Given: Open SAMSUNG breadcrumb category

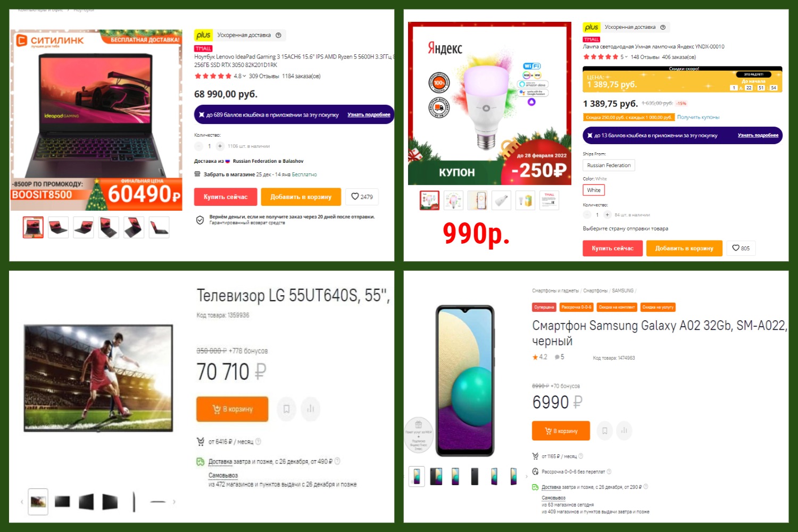Looking at the screenshot, I should [622, 291].
